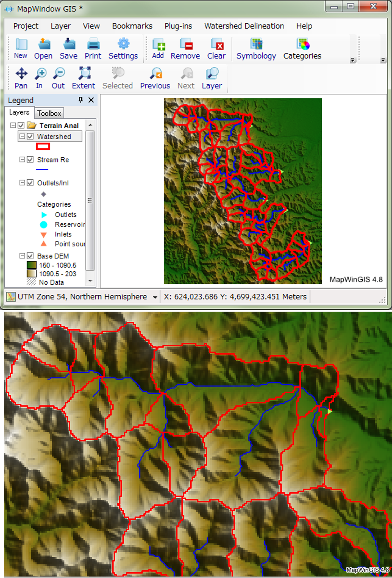Click the Reservoir cyan circle symbol
392x578 pixels.
coord(44,225)
